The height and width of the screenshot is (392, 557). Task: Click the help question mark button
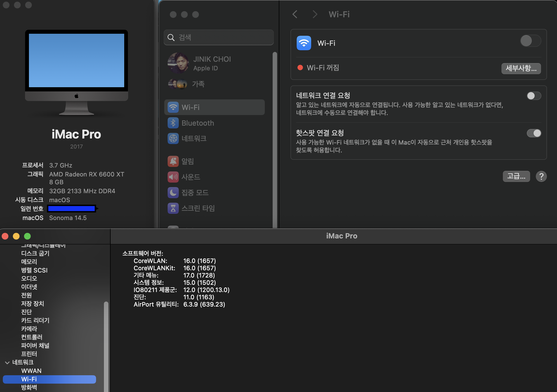coord(541,176)
